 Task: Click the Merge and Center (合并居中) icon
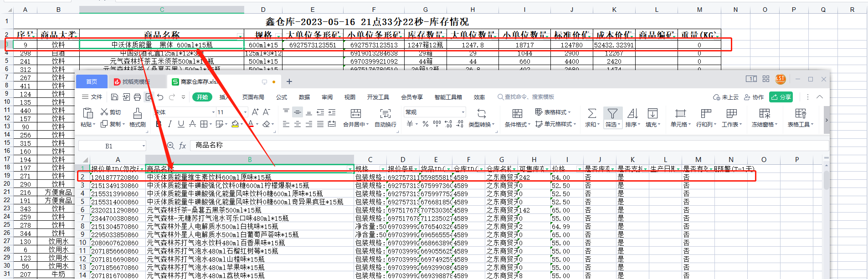click(356, 113)
